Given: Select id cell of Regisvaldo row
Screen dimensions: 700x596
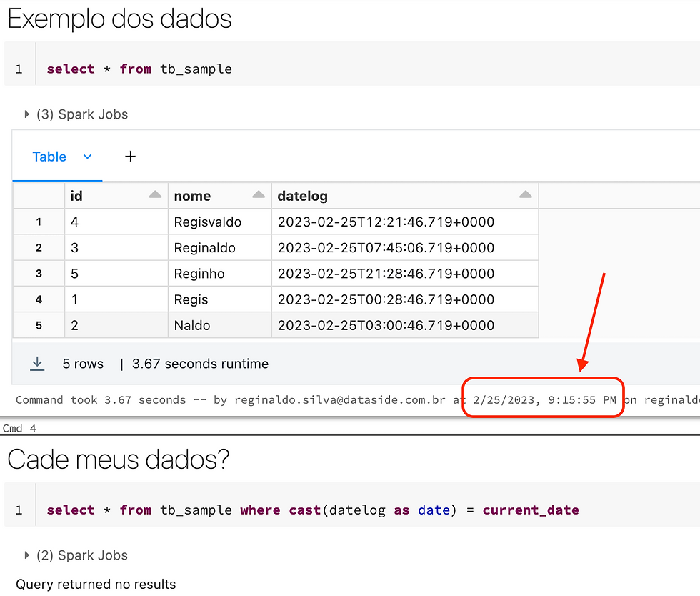Looking at the screenshot, I should click(x=116, y=222).
